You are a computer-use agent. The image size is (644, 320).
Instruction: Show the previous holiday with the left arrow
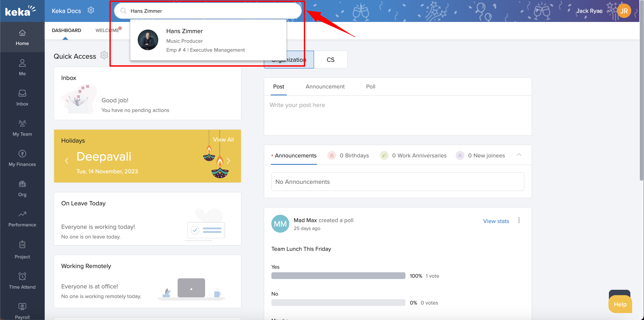pyautogui.click(x=66, y=161)
